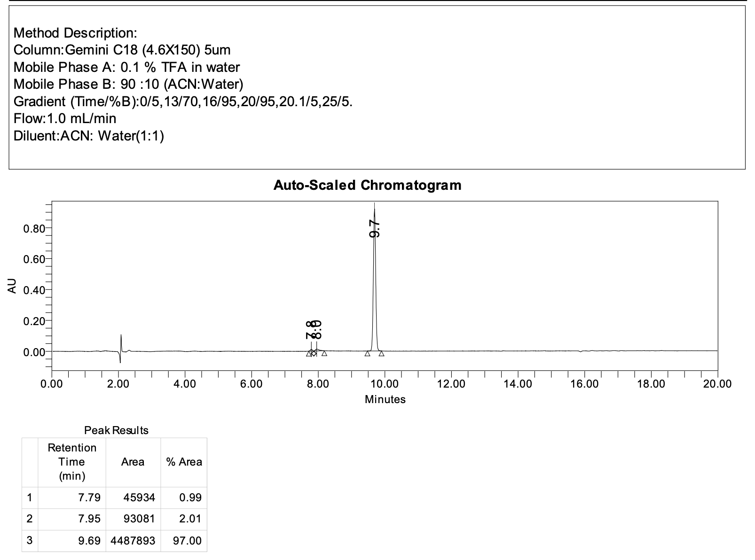
Task: Click the Auto-Scaled Chromatogram title
Action: click(x=367, y=185)
